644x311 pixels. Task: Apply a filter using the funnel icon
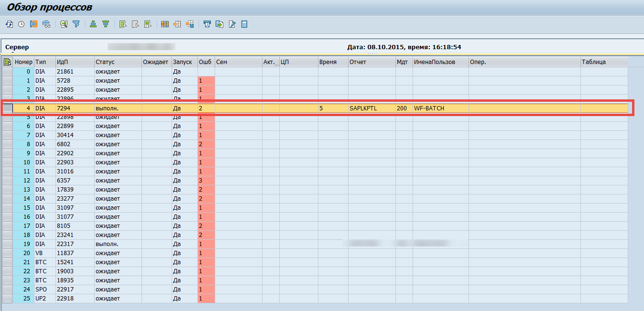point(76,24)
